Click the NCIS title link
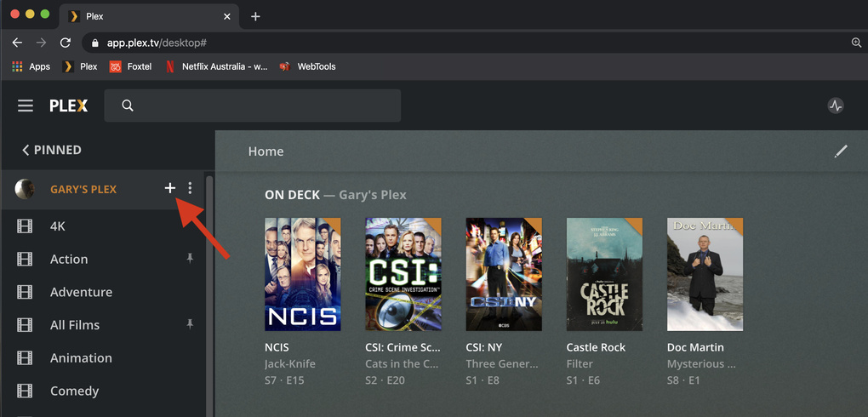Image resolution: width=868 pixels, height=417 pixels. click(x=277, y=347)
